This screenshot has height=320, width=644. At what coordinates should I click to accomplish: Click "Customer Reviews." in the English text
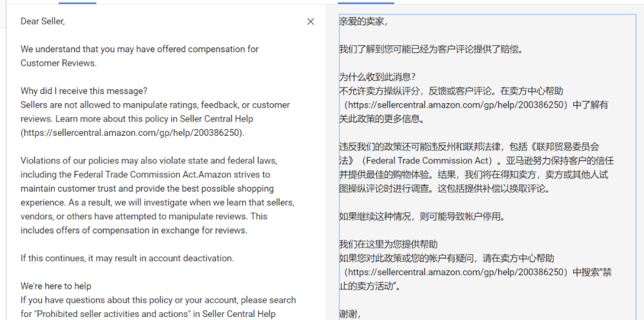pos(58,64)
